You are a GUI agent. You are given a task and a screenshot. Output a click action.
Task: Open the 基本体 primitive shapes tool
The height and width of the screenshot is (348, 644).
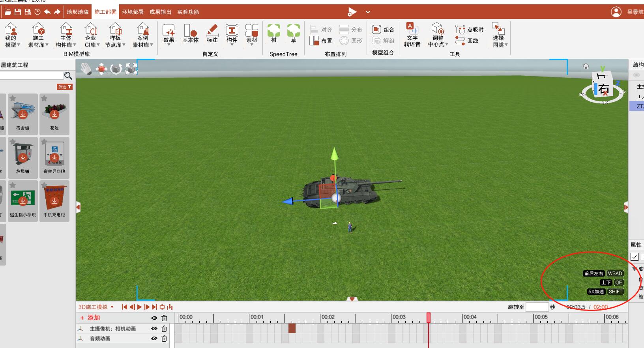tap(190, 34)
